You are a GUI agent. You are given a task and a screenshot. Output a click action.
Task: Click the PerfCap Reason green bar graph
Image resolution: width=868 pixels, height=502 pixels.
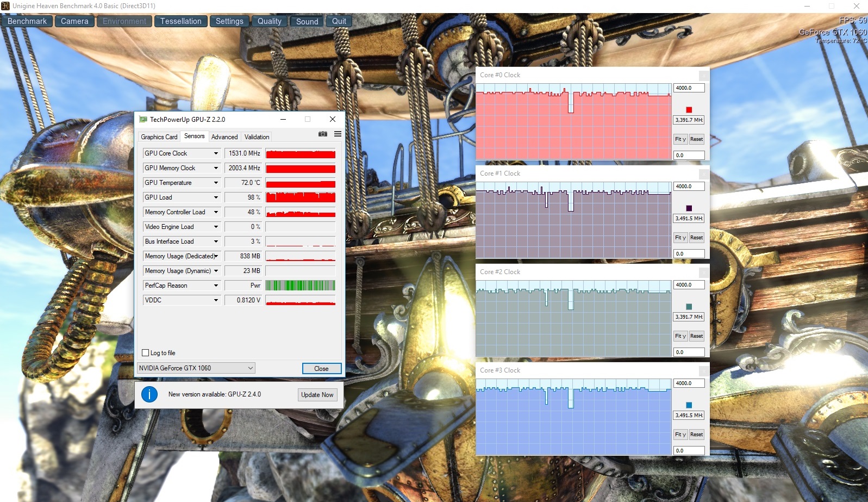click(x=301, y=286)
